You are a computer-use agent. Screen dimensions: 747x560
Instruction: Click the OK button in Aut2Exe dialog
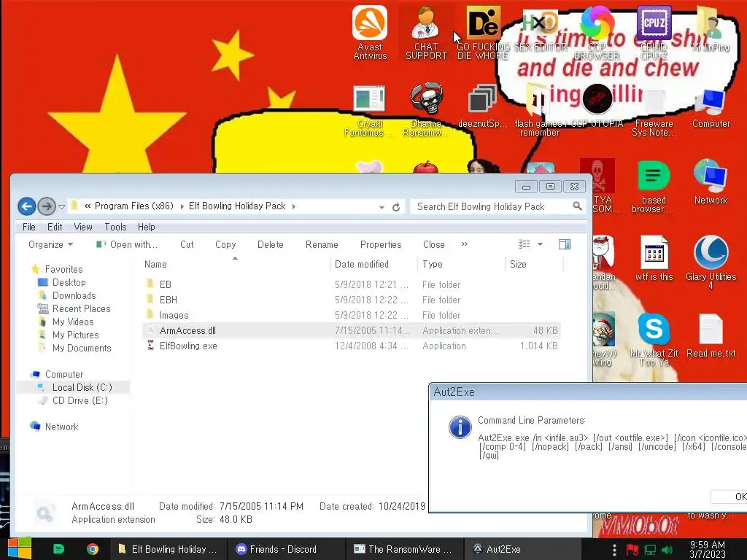(x=729, y=497)
